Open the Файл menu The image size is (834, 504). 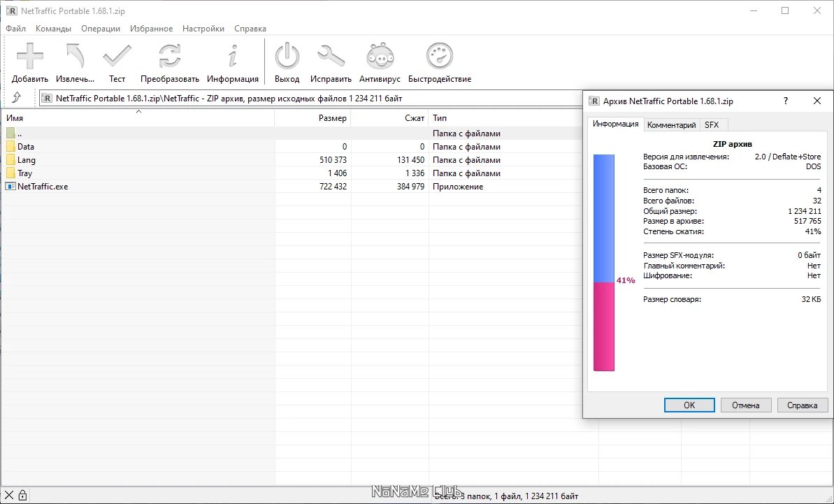click(15, 29)
